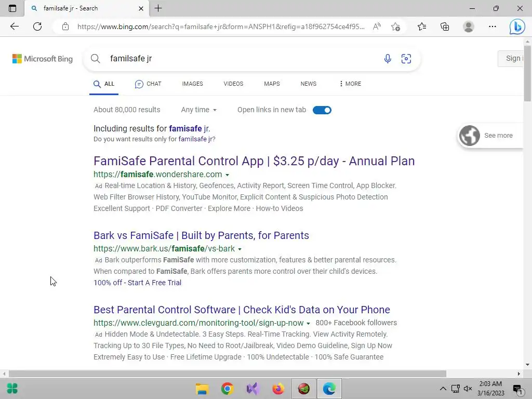Show hidden system tray icons

(443, 389)
